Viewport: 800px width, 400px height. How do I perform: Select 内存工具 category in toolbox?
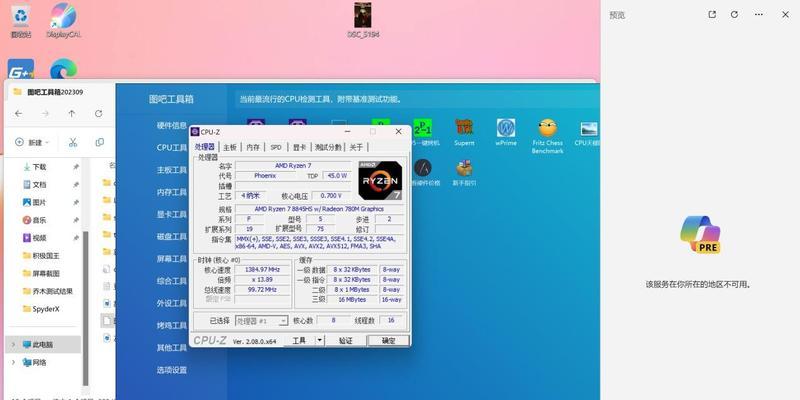[171, 192]
